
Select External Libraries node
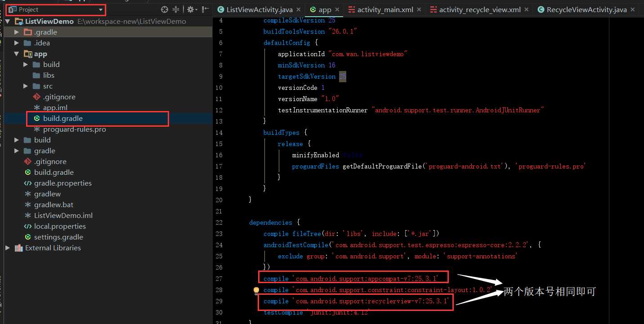pos(53,248)
